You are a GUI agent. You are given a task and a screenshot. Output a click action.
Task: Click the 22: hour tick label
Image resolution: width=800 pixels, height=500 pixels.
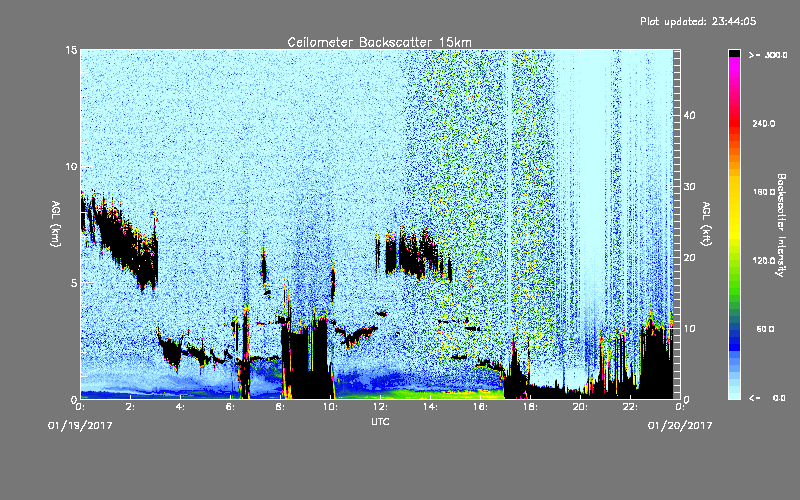pyautogui.click(x=630, y=407)
